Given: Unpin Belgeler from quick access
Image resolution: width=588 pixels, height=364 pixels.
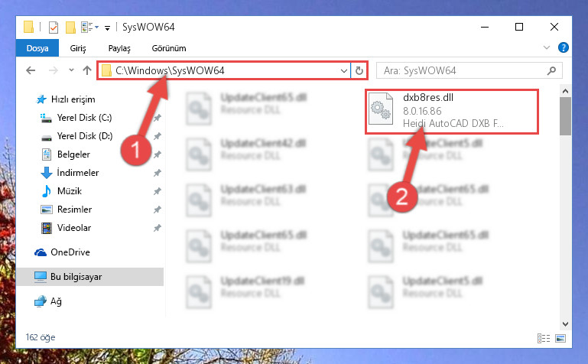Looking at the screenshot, I should [x=157, y=154].
